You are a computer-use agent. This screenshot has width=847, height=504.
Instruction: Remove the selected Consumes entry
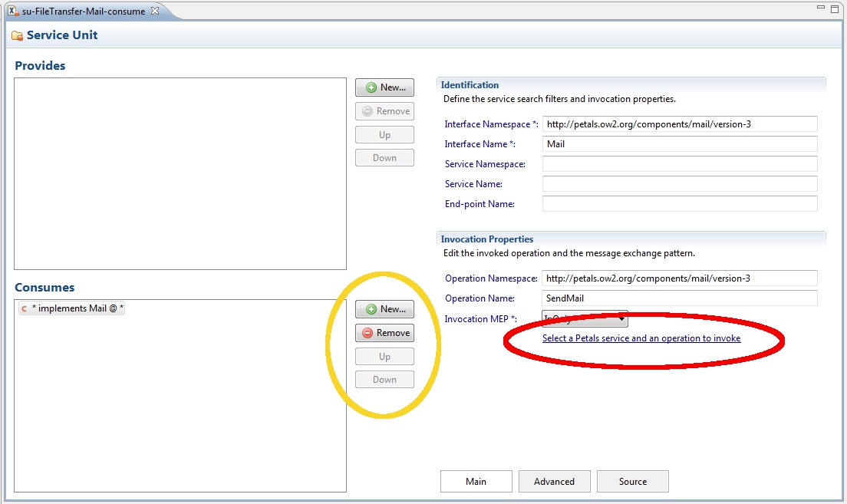click(x=384, y=333)
